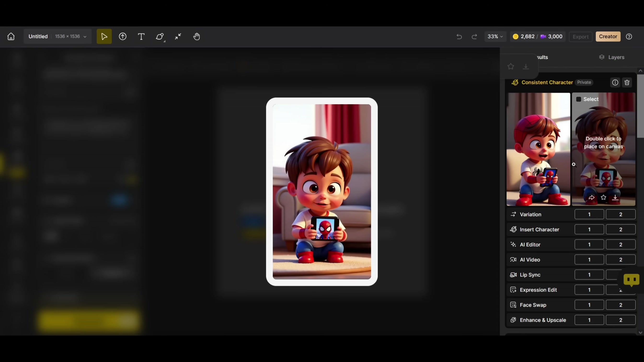Click the boy image on canvas
Screen dimensions: 644x362
[x=322, y=192]
